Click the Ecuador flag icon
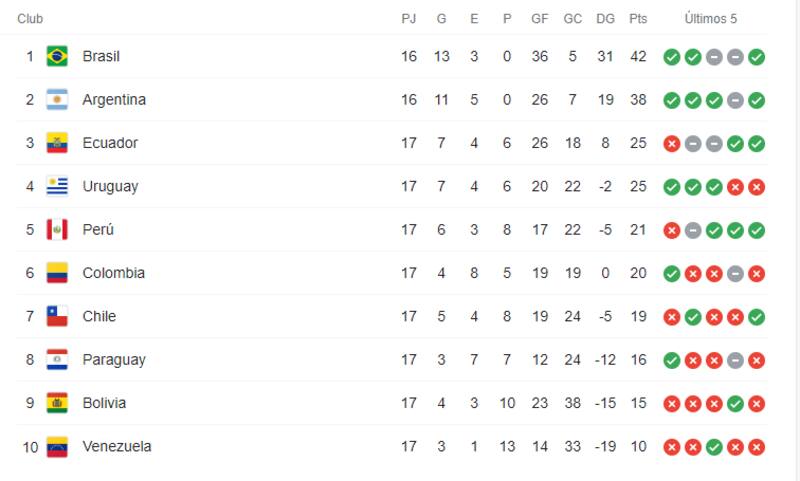This screenshot has width=800, height=481. [x=57, y=143]
